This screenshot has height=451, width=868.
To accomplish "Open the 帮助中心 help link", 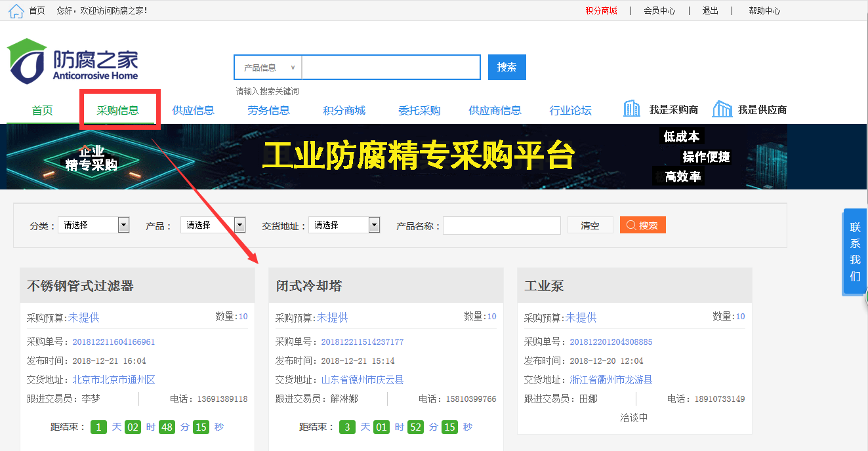I will coord(764,10).
